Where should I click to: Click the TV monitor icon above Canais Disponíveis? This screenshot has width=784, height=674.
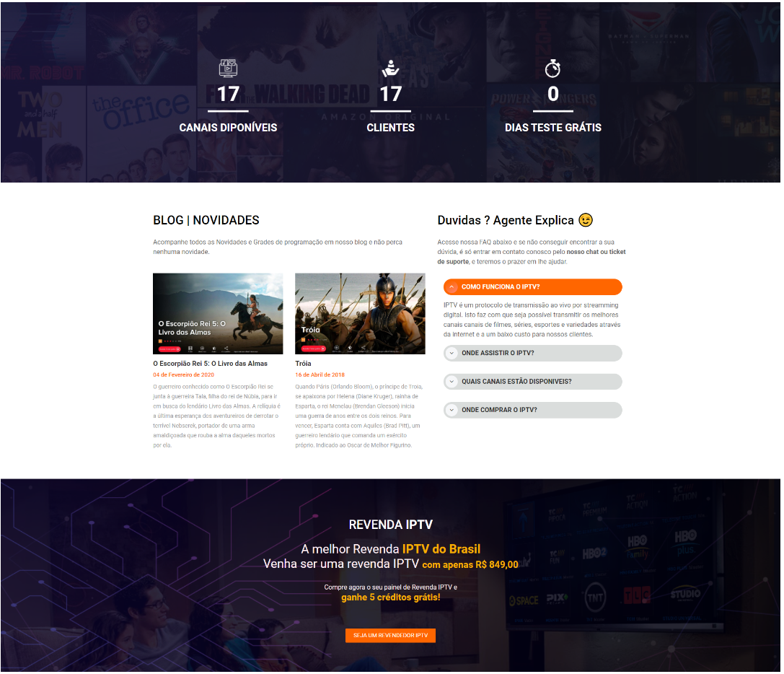[x=228, y=68]
